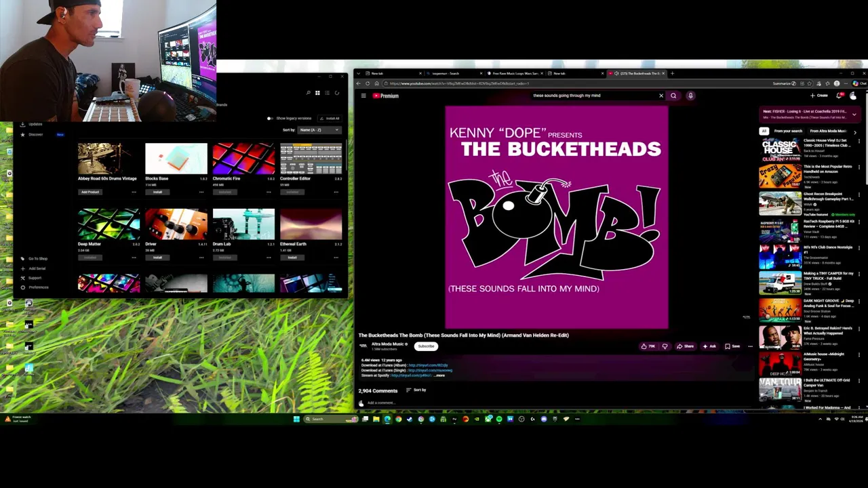The height and width of the screenshot is (488, 868).
Task: Open YouTube account avatar menu
Action: pos(853,96)
